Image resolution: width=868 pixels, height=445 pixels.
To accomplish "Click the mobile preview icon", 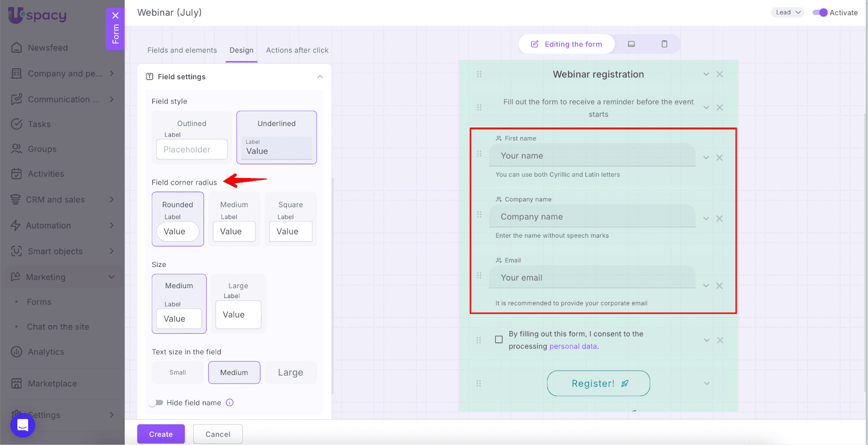I will click(664, 44).
